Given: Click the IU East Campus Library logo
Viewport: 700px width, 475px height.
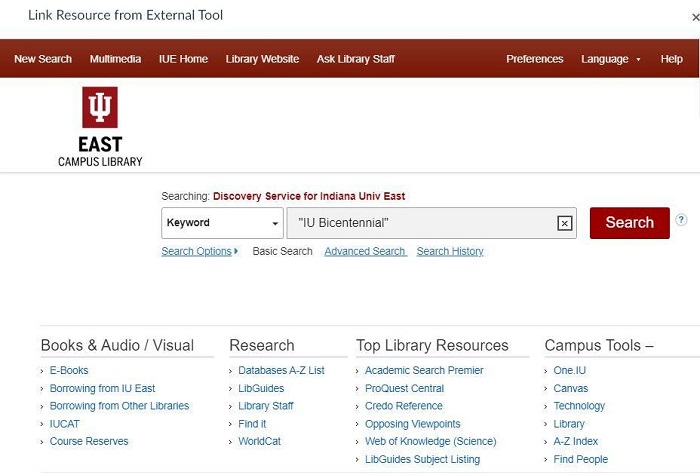Looking at the screenshot, I should tap(100, 127).
